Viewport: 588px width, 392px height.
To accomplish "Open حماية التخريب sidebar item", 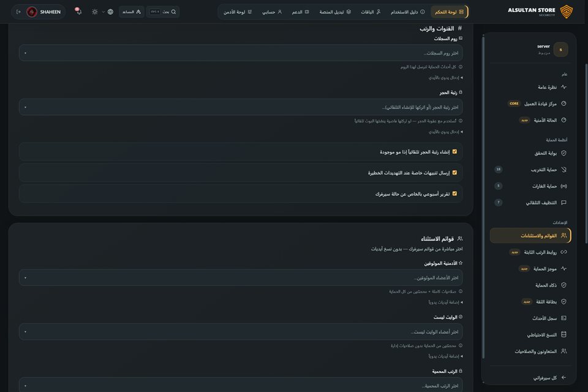I will point(530,170).
